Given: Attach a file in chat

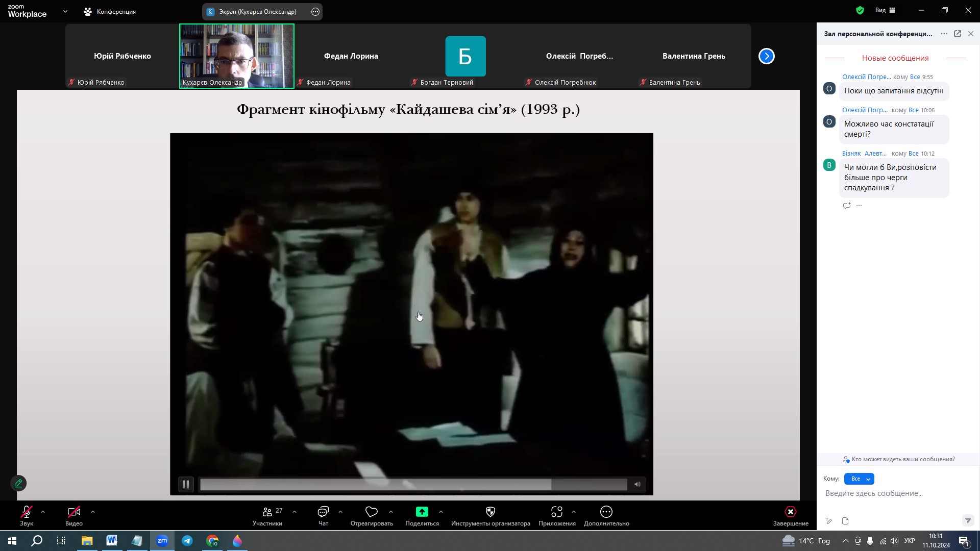Looking at the screenshot, I should [x=845, y=521].
